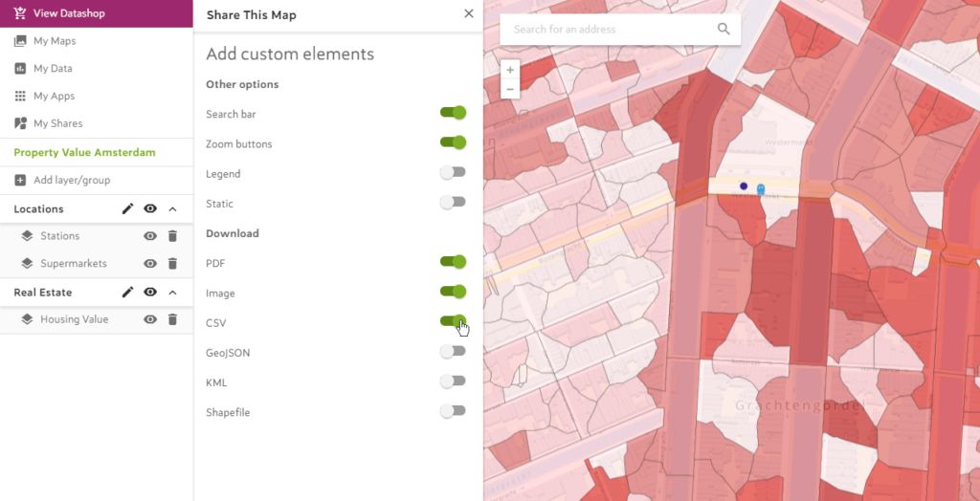Toggle visibility of Supermarkets layer
The image size is (980, 501).
tap(150, 264)
